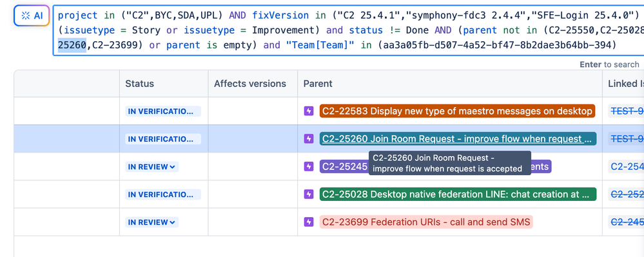Screen dimensions: 644x257
Task: Click the C2-254 linked issue in C2-25245 row
Action: [627, 166]
